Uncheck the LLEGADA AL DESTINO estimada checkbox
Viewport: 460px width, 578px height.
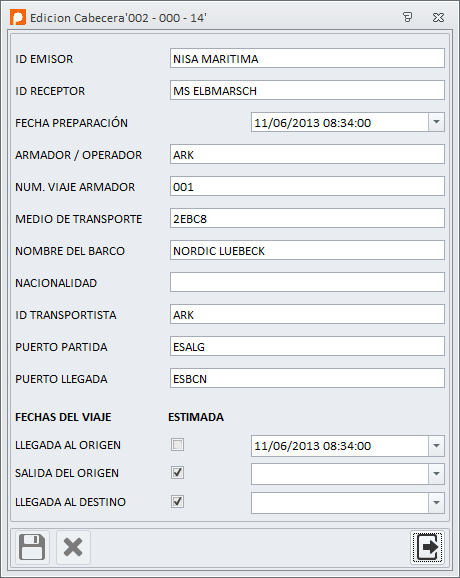(178, 501)
